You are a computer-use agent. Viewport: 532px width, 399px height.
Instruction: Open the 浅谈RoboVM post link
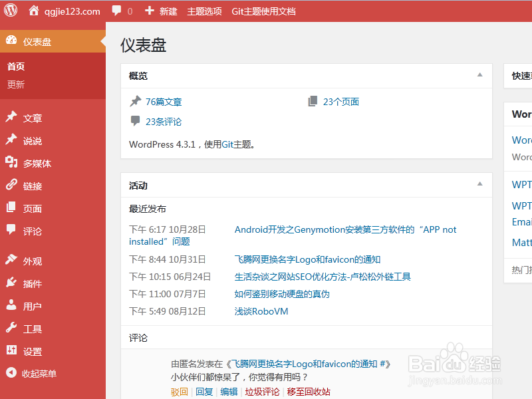(261, 311)
